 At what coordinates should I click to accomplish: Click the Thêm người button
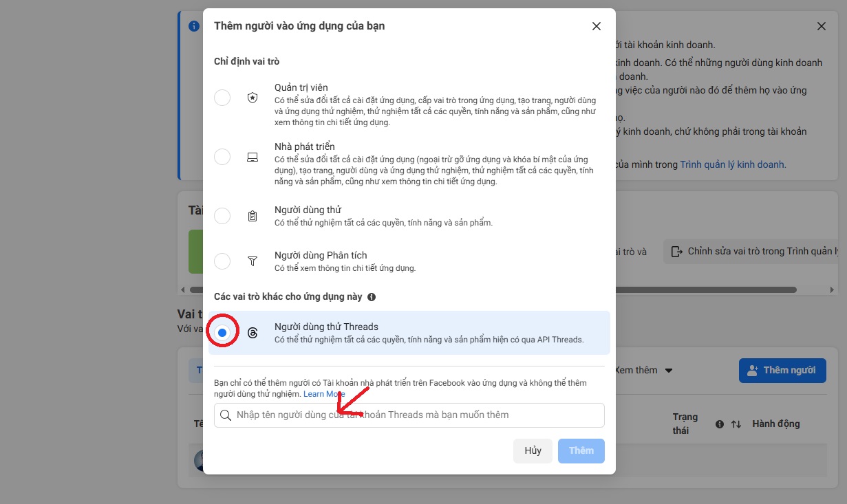782,370
